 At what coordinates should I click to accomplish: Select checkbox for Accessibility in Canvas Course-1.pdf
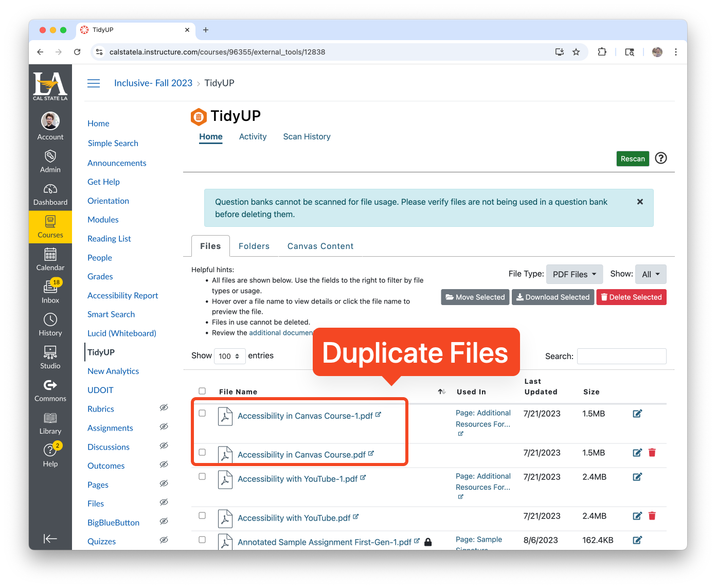tap(202, 413)
